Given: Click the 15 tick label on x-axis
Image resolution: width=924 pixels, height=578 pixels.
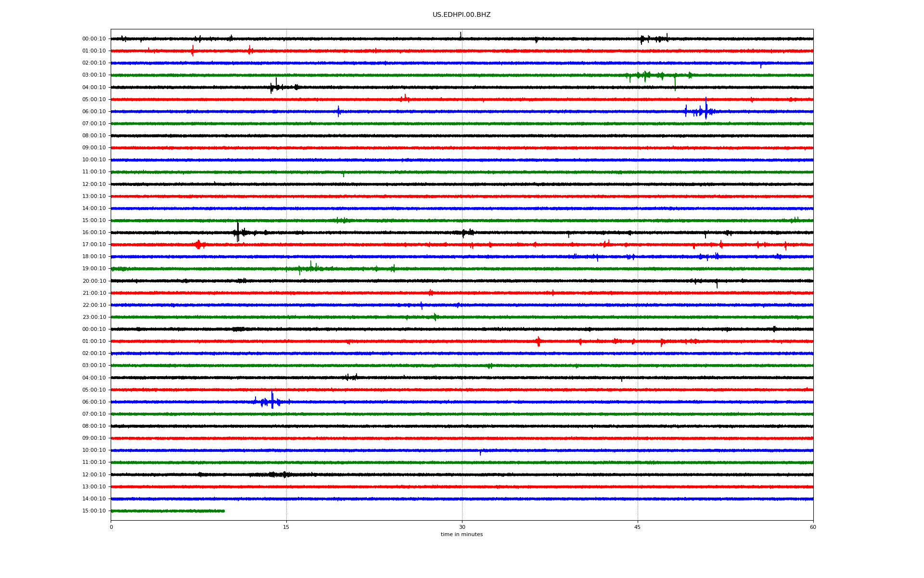Looking at the screenshot, I should [x=286, y=527].
